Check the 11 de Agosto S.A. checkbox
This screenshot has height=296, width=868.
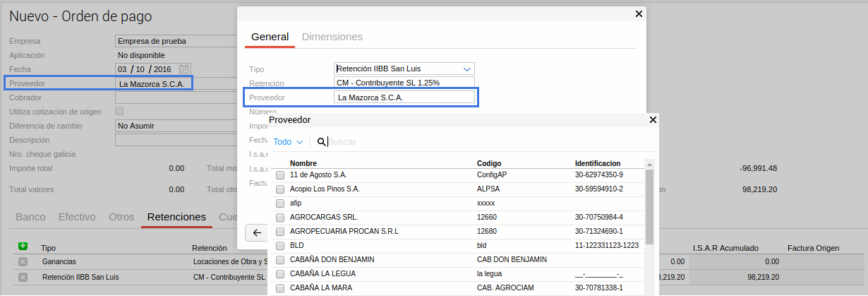(x=280, y=175)
